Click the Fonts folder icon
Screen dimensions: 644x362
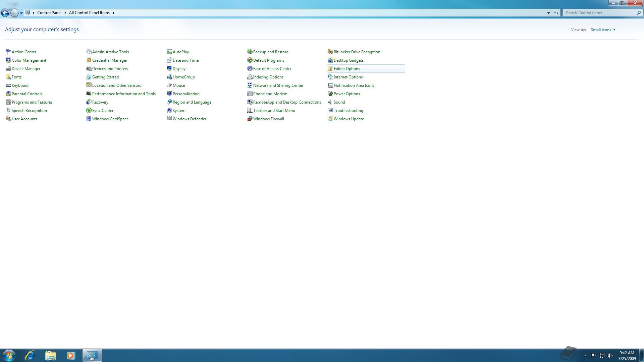click(x=8, y=77)
